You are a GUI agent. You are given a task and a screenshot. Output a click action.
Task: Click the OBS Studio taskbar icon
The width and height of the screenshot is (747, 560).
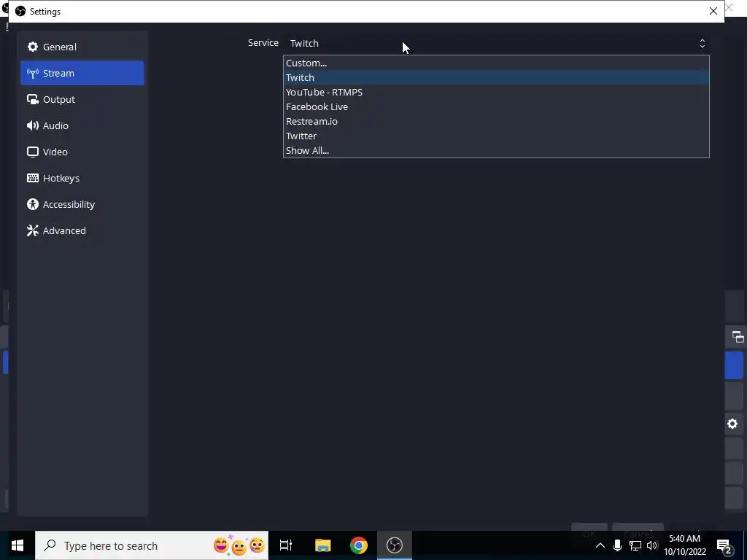[x=395, y=545]
